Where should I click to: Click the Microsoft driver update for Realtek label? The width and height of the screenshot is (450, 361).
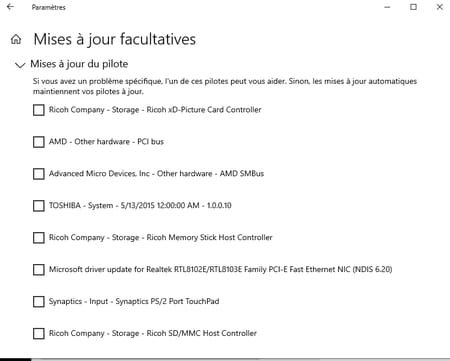220,269
